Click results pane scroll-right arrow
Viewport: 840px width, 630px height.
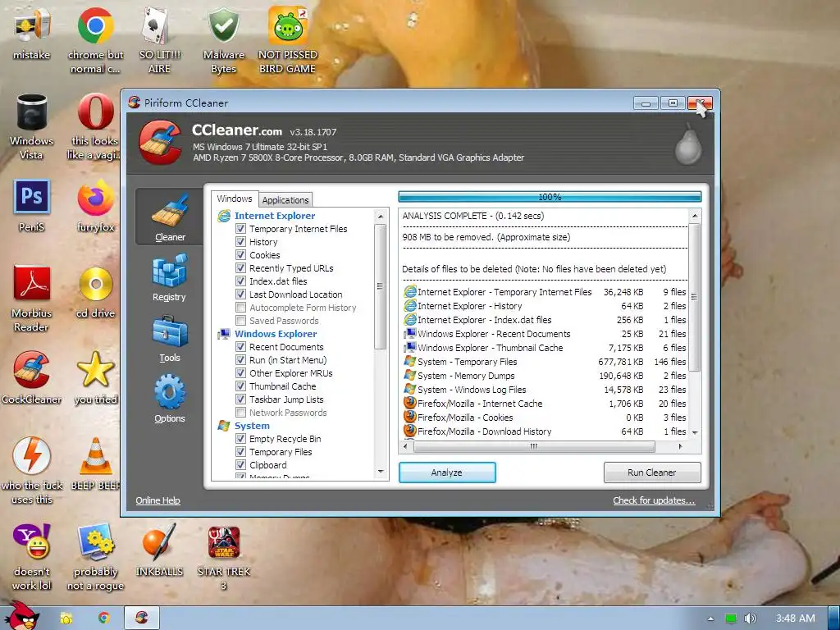click(680, 446)
